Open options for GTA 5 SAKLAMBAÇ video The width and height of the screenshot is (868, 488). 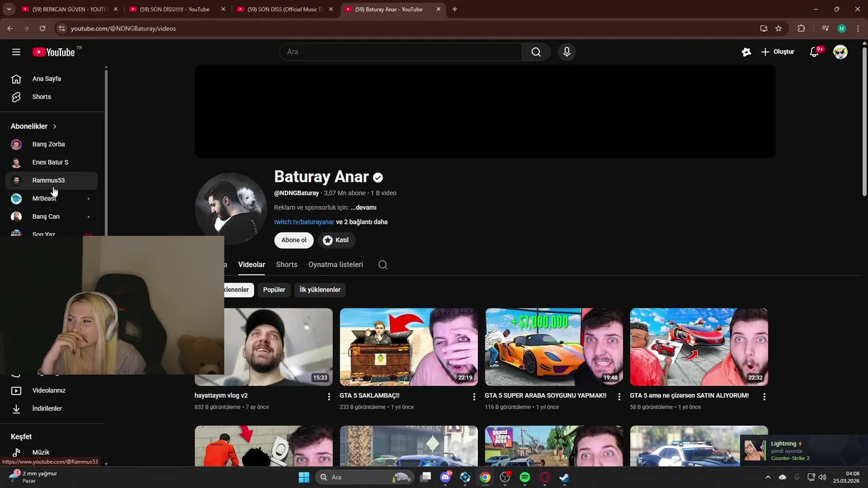[x=474, y=396]
